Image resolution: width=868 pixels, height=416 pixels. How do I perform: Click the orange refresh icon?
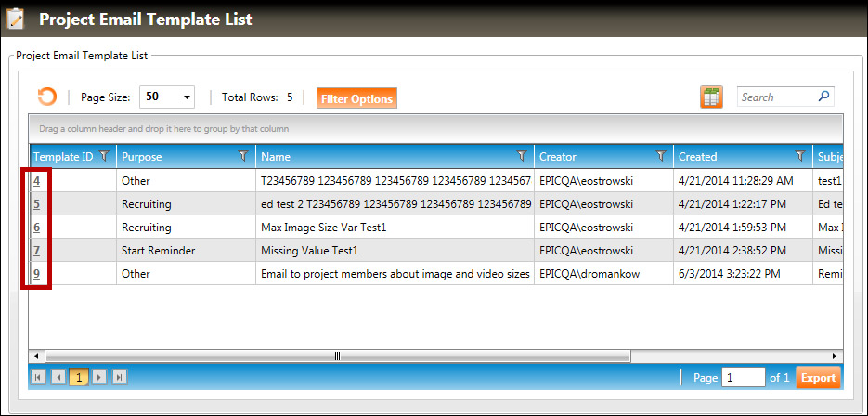tap(46, 97)
